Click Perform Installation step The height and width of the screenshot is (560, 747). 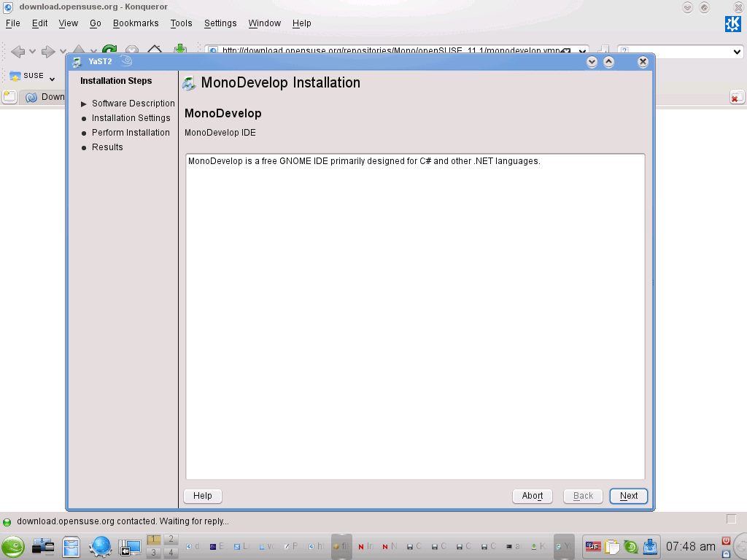131,133
